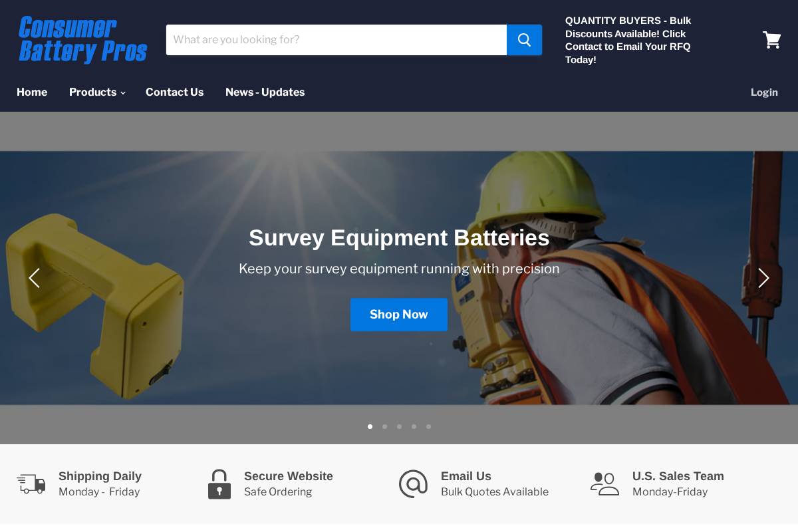798x532 pixels.
Task: Expand the Products dropdown menu
Action: tap(93, 92)
